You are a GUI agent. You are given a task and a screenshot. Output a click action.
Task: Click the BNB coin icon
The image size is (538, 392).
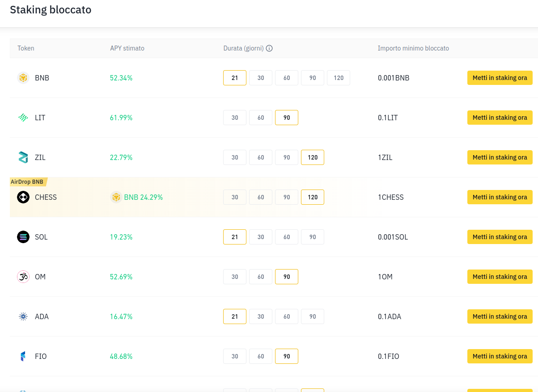(x=23, y=78)
